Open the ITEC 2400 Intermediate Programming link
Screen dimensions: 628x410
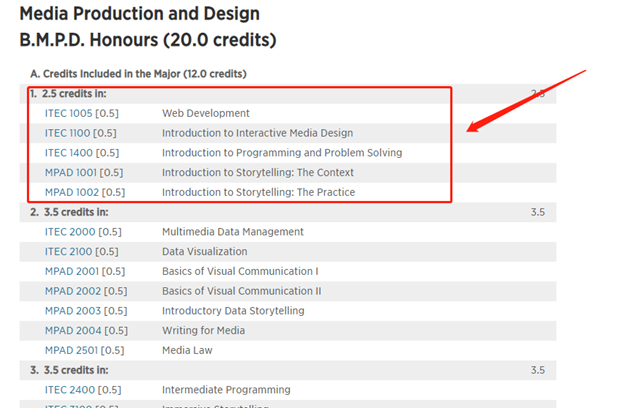pos(68,390)
